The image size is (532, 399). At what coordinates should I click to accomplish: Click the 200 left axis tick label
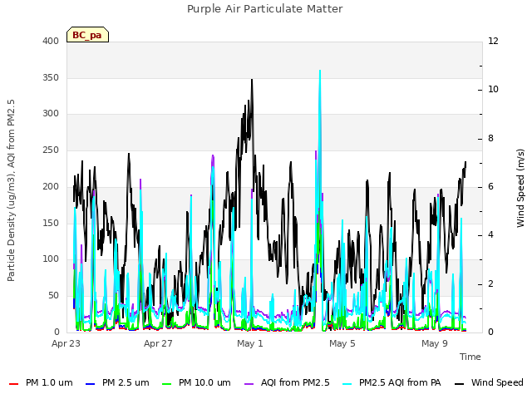(x=51, y=186)
